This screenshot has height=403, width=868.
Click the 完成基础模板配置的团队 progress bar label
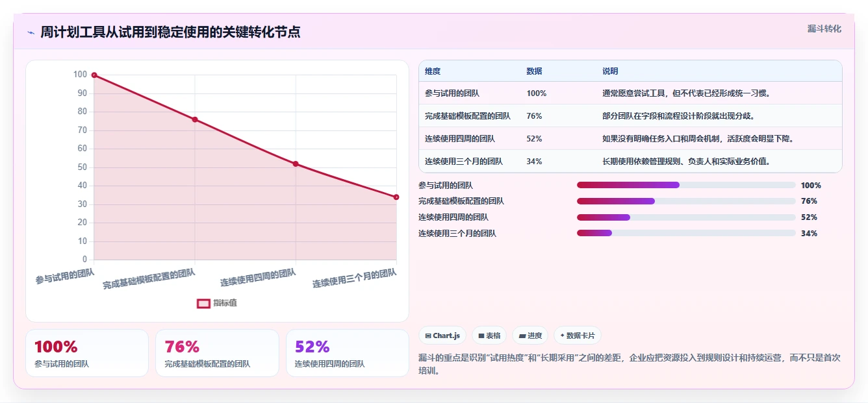point(461,201)
